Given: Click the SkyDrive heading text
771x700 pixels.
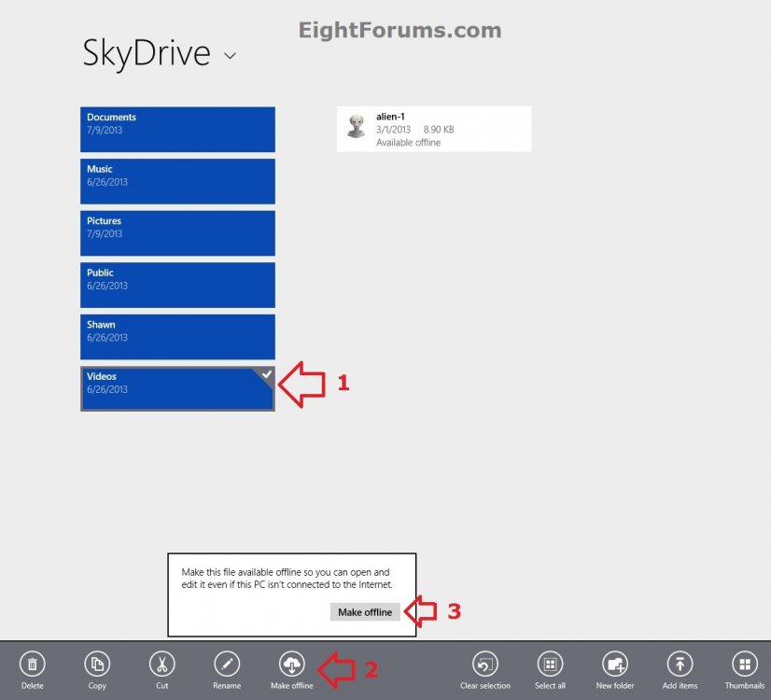Looking at the screenshot, I should pos(147,52).
